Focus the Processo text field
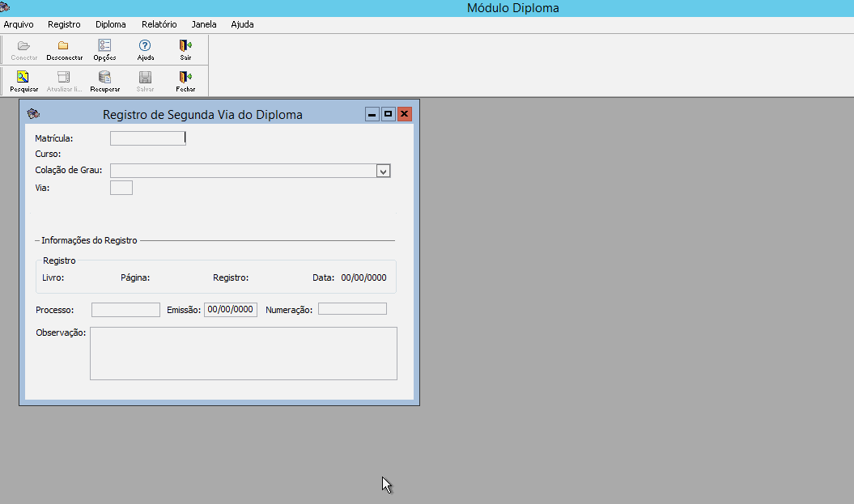This screenshot has height=504, width=854. coord(125,310)
